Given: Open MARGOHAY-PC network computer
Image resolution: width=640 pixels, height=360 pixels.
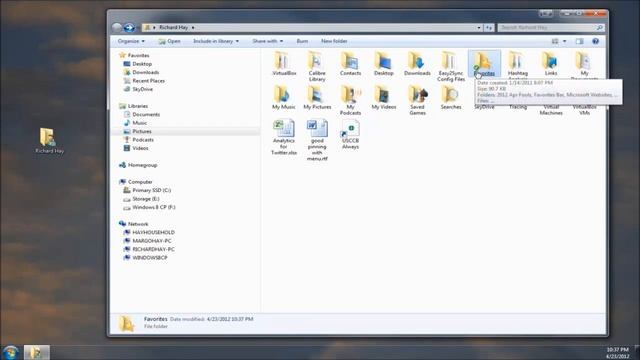Looking at the screenshot, I should point(147,241).
